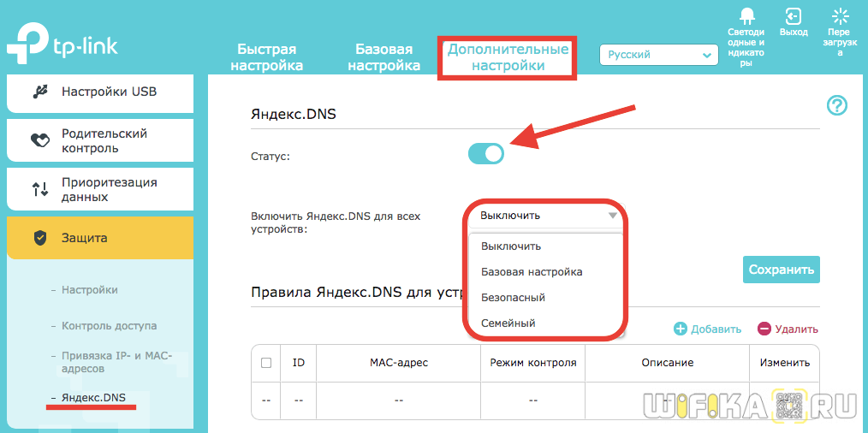Open Приоритезация данных sidebar item
The height and width of the screenshot is (433, 868).
point(109,189)
